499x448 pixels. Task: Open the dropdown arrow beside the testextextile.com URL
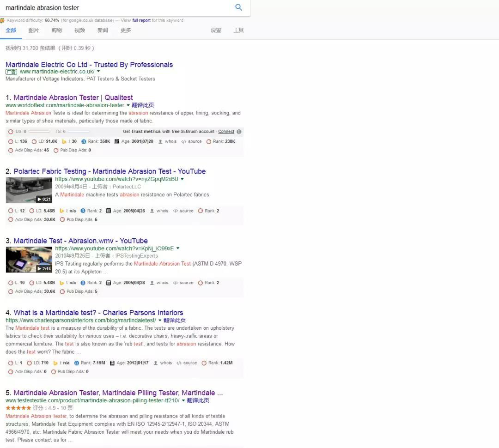pyautogui.click(x=183, y=400)
